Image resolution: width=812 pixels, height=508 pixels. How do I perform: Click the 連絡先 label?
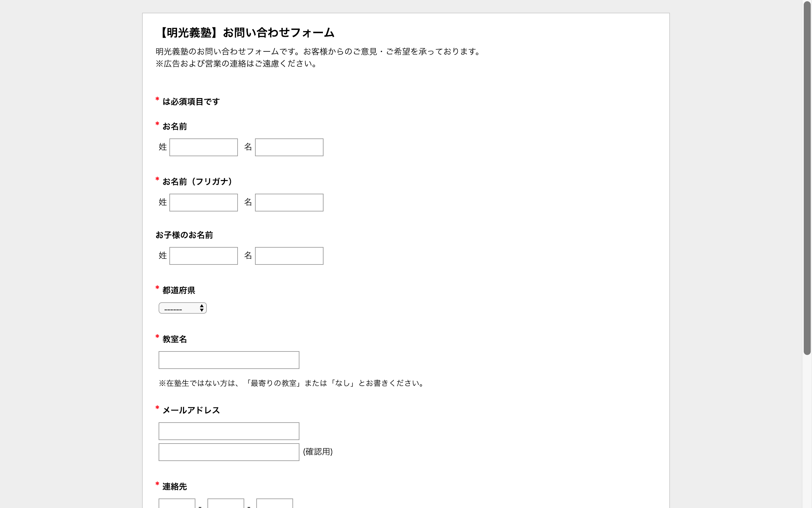tap(174, 486)
